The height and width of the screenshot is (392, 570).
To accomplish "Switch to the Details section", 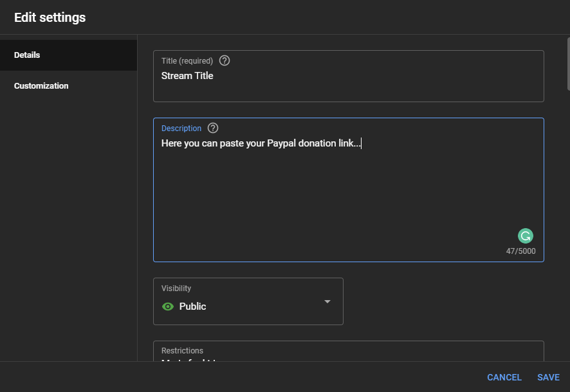I will point(27,55).
